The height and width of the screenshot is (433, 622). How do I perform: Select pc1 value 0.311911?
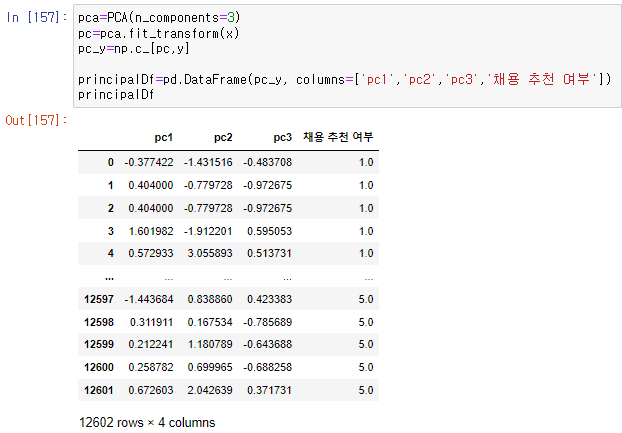[x=151, y=322]
